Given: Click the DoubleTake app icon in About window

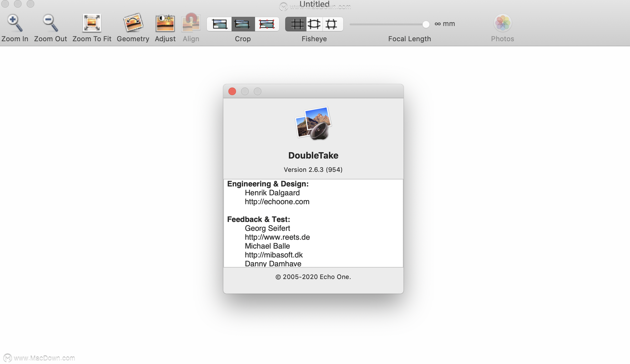Looking at the screenshot, I should [313, 123].
